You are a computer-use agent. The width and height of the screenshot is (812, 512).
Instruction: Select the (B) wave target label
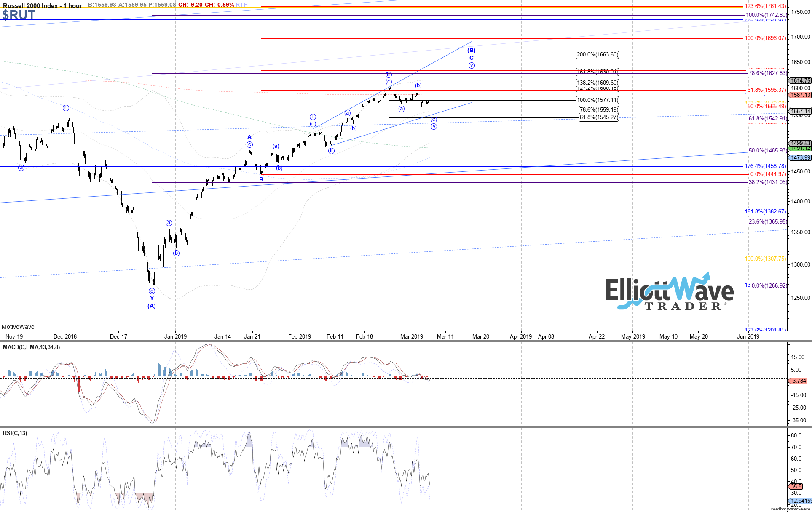click(472, 51)
